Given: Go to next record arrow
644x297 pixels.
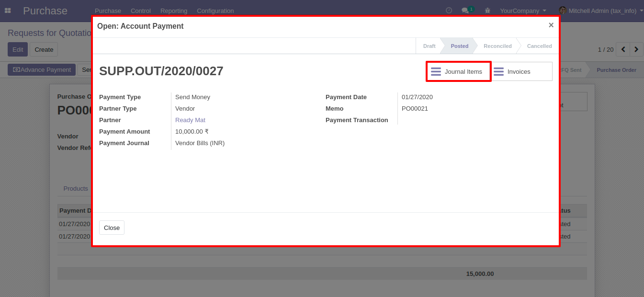Looking at the screenshot, I should tap(636, 49).
